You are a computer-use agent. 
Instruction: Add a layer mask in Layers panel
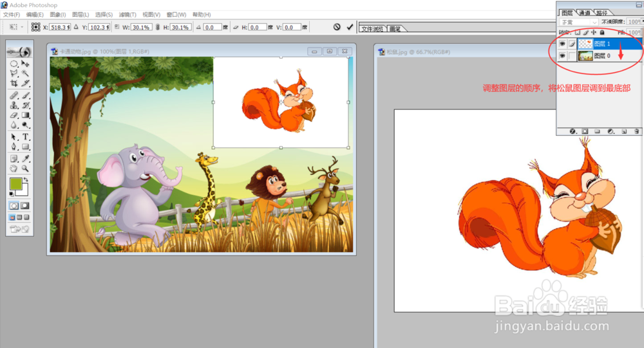click(x=585, y=131)
